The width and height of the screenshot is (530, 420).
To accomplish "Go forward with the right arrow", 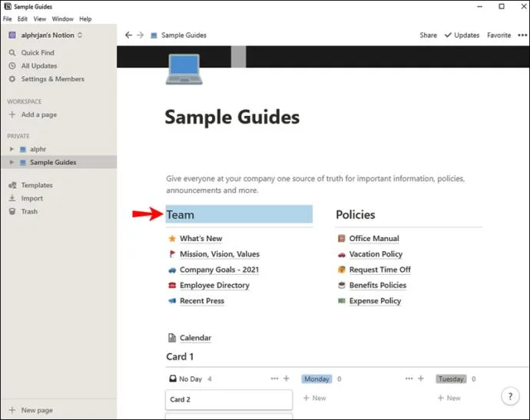I will click(141, 35).
